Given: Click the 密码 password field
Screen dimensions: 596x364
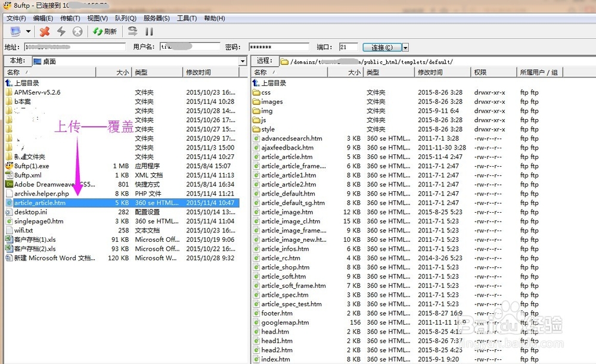Looking at the screenshot, I should (x=279, y=47).
